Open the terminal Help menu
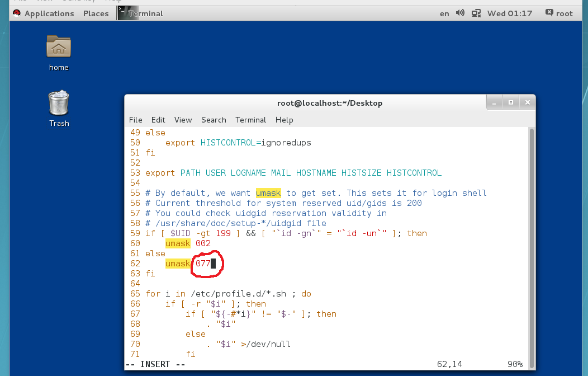The image size is (588, 376). [284, 120]
